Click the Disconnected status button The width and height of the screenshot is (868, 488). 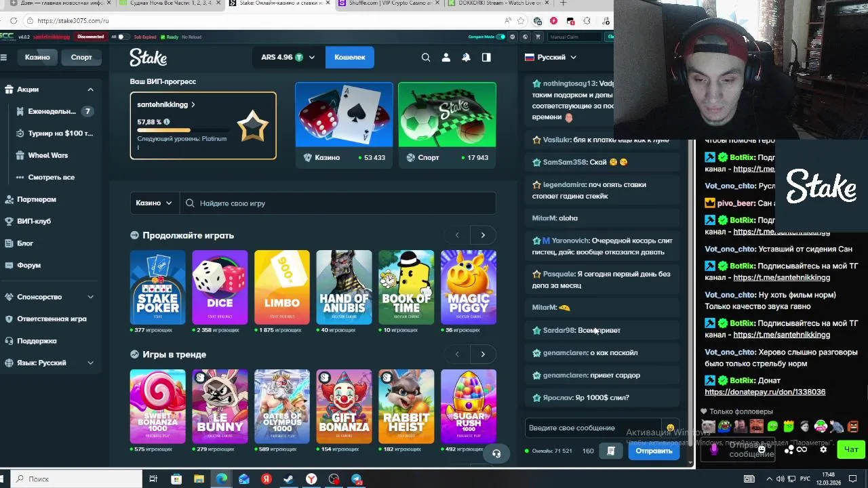91,37
